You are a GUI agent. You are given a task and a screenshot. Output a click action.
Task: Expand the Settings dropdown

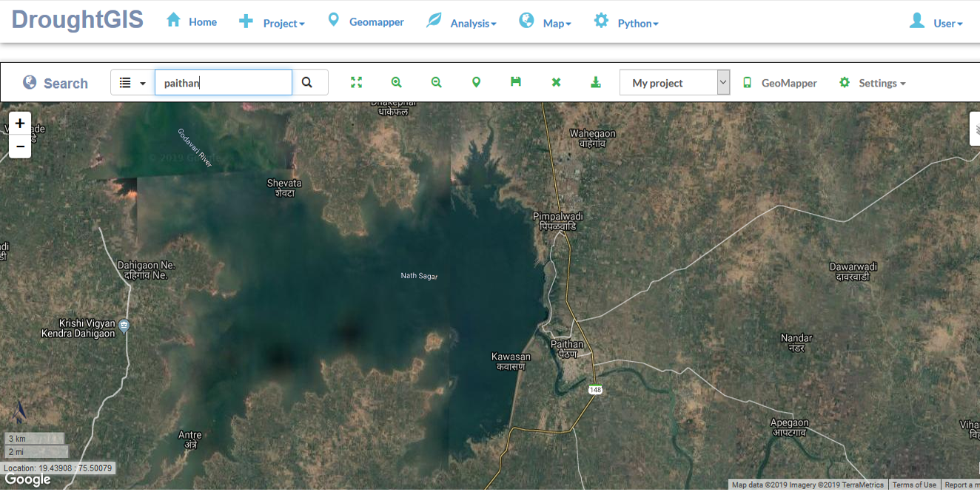[x=873, y=83]
